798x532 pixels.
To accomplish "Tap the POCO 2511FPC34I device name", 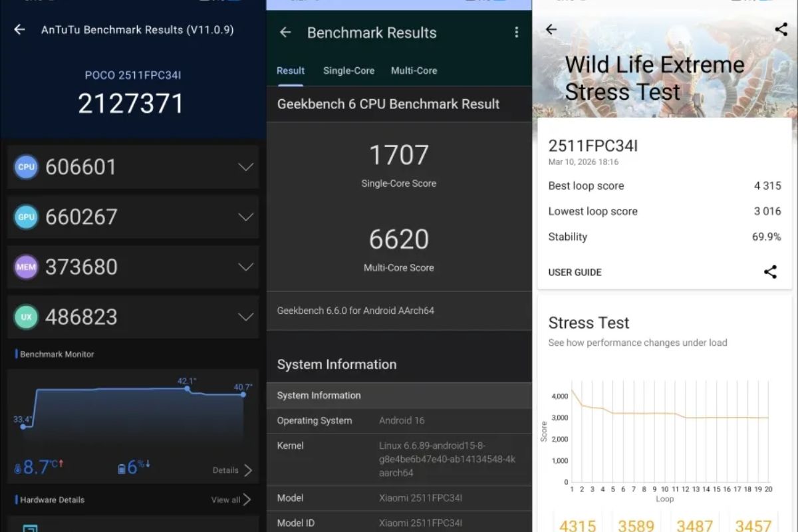I will click(133, 76).
